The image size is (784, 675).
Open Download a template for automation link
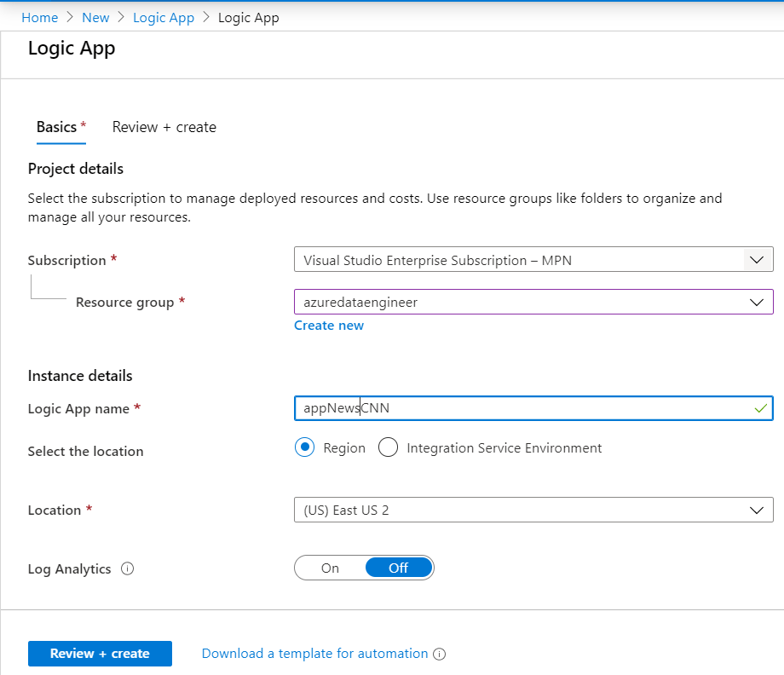coord(314,654)
